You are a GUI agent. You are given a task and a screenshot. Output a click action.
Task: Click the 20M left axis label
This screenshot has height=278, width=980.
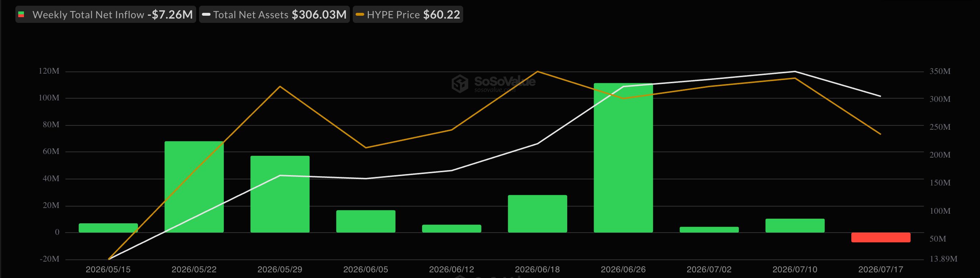(x=51, y=205)
